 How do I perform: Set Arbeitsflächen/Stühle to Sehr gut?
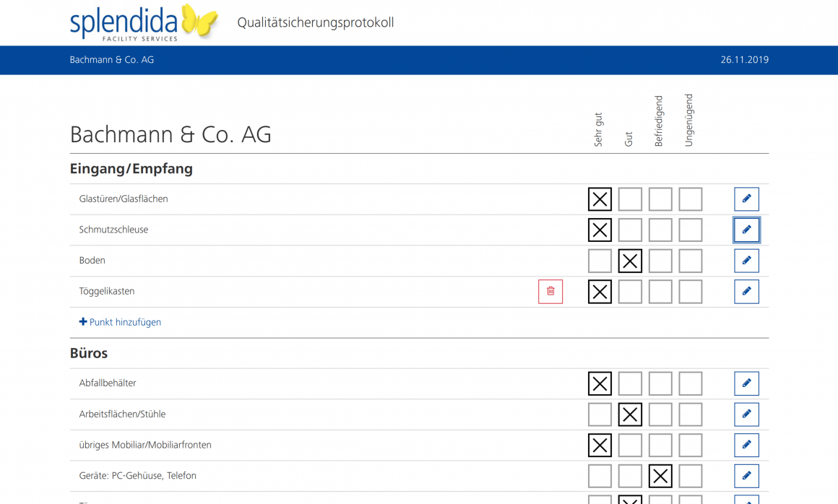pos(600,414)
